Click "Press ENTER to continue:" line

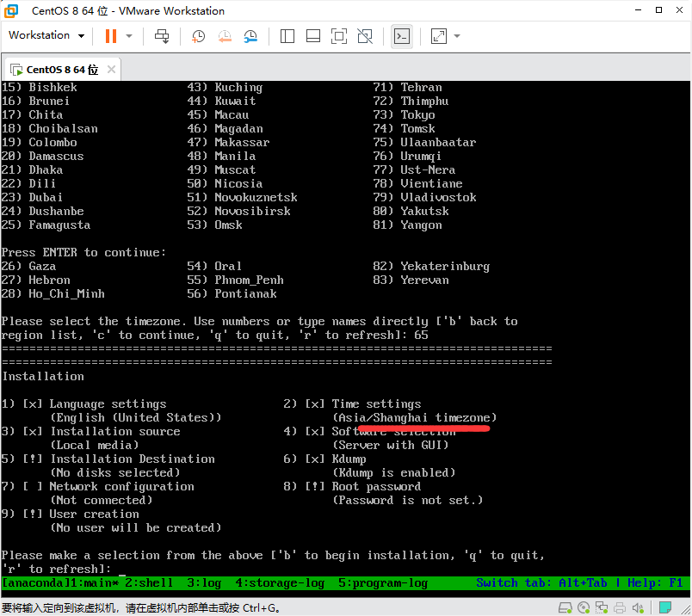point(83,252)
